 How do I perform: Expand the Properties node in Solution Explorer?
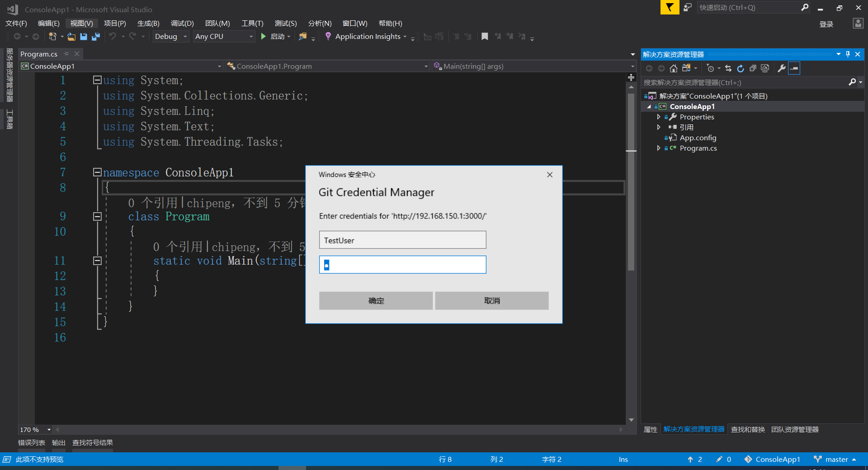click(659, 117)
